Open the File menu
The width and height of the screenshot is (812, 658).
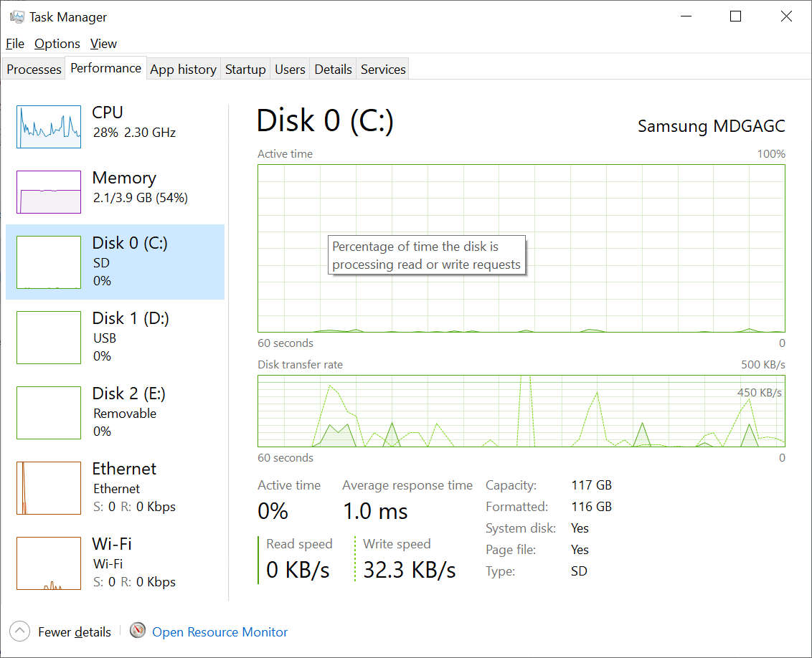(15, 44)
